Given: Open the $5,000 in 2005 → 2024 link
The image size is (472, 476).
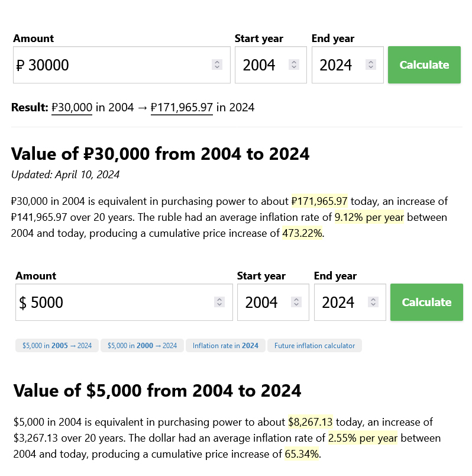Looking at the screenshot, I should tap(57, 346).
